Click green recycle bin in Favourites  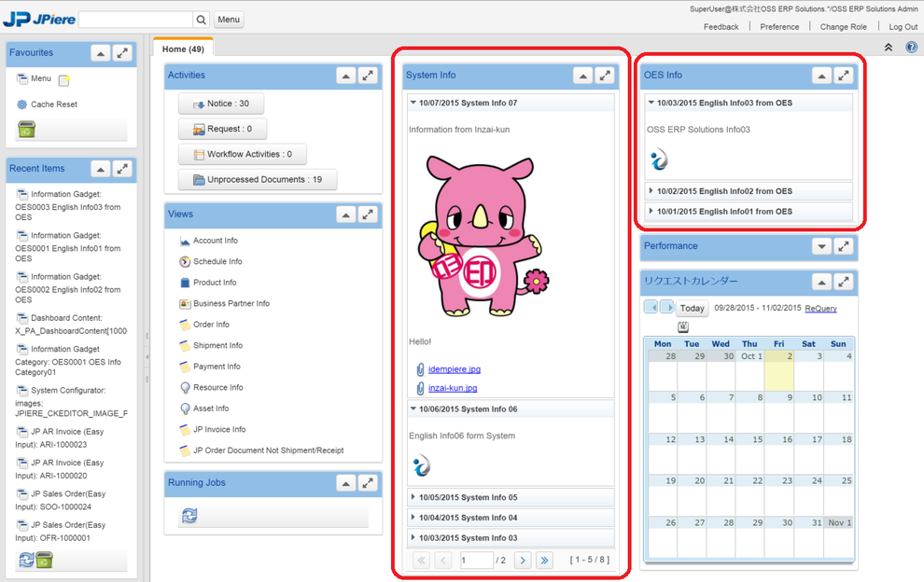coord(26,130)
